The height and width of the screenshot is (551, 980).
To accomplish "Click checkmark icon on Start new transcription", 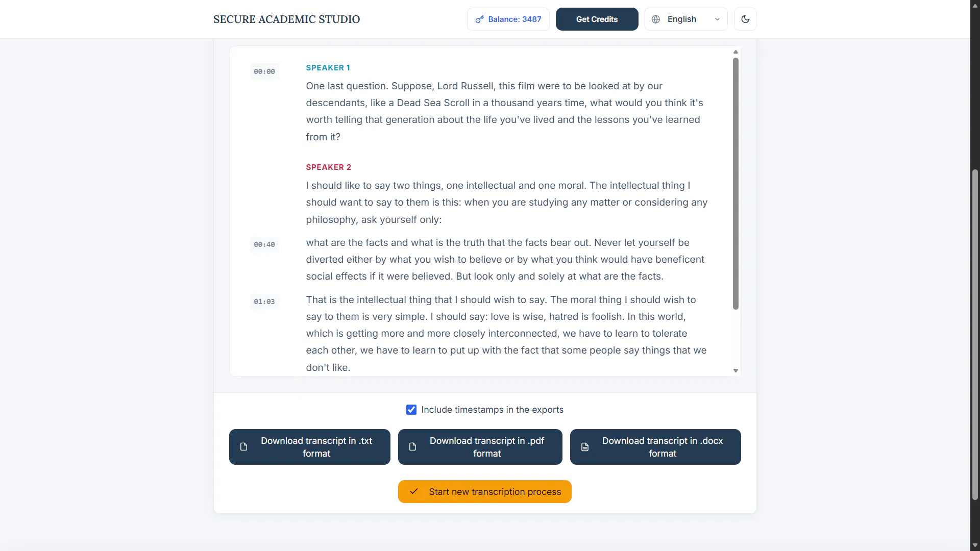I will click(x=414, y=491).
